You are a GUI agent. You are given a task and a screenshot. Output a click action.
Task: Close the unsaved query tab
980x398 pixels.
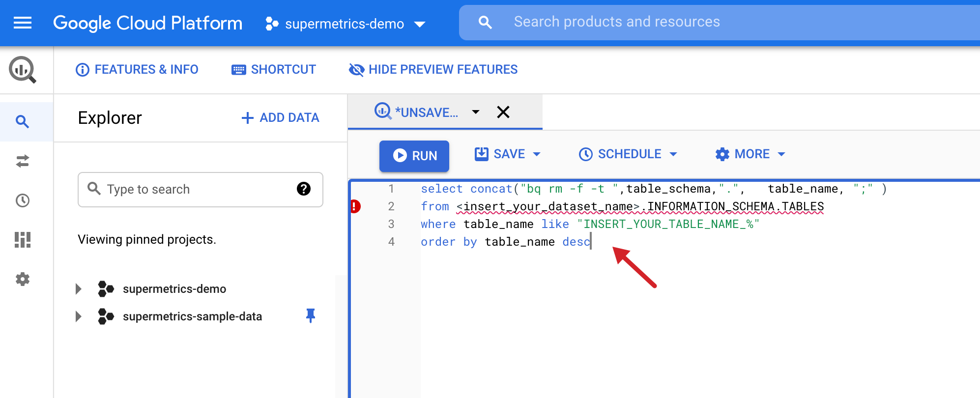(x=503, y=112)
